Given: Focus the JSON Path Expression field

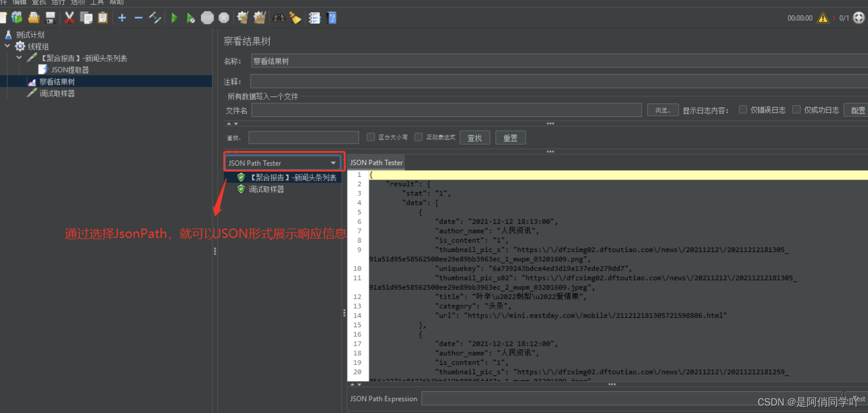Looking at the screenshot, I should point(631,399).
